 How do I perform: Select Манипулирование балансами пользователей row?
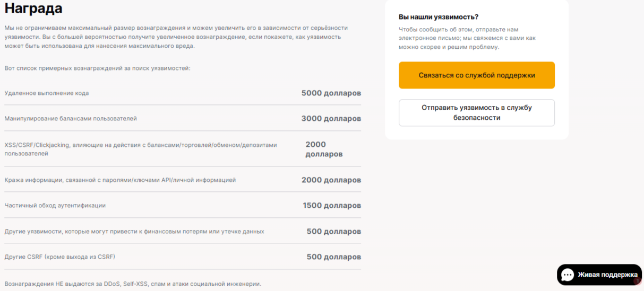coord(71,119)
